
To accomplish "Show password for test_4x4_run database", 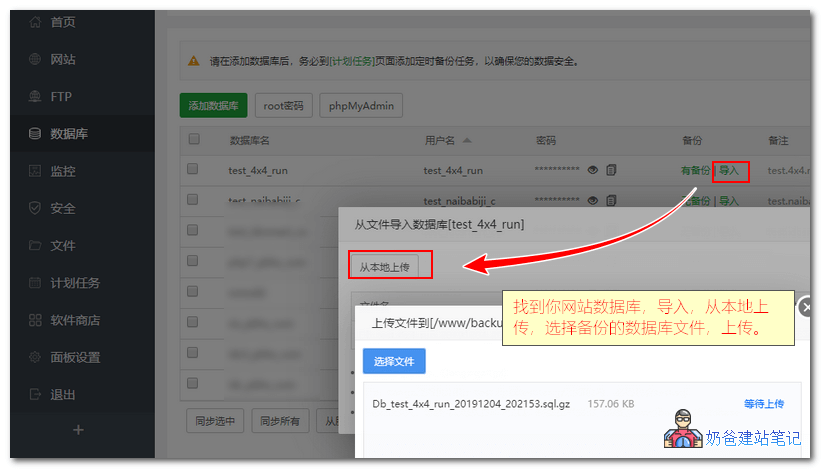I will click(x=593, y=170).
